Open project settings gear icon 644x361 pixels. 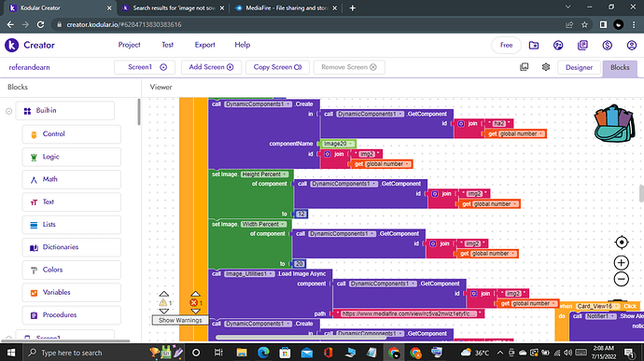point(546,67)
